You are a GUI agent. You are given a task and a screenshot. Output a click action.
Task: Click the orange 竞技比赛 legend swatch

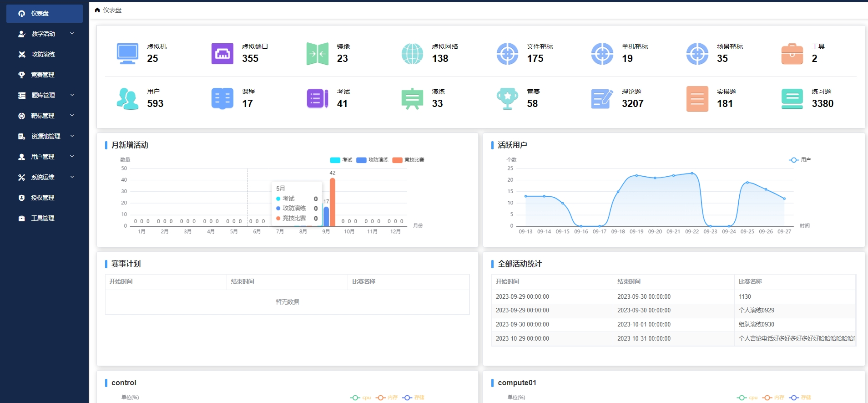click(x=397, y=160)
